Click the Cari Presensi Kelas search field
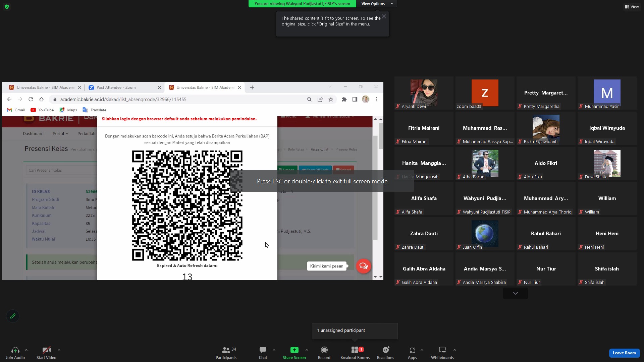Screen dimensions: 644x362 pos(61,170)
